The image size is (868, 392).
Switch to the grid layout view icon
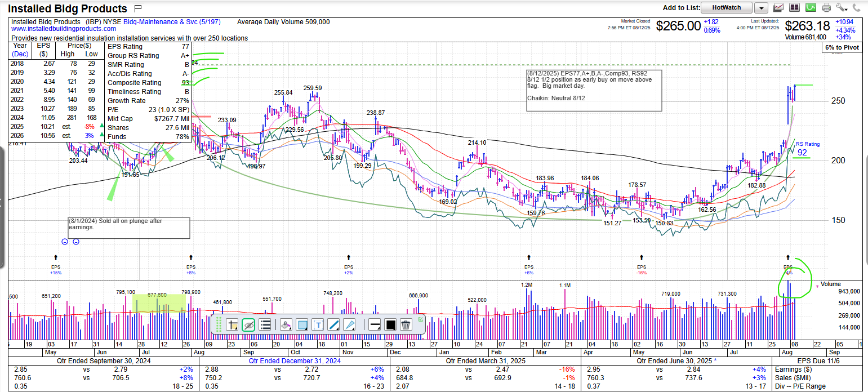(x=795, y=7)
